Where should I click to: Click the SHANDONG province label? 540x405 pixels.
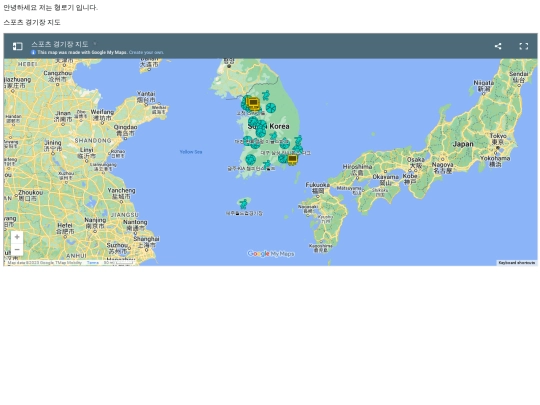point(93,141)
